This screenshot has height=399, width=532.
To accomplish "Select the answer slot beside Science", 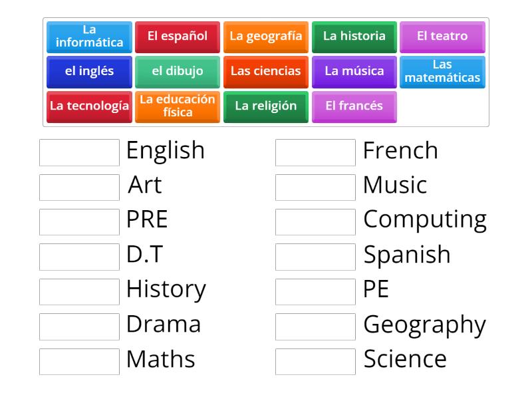I will coord(315,361).
